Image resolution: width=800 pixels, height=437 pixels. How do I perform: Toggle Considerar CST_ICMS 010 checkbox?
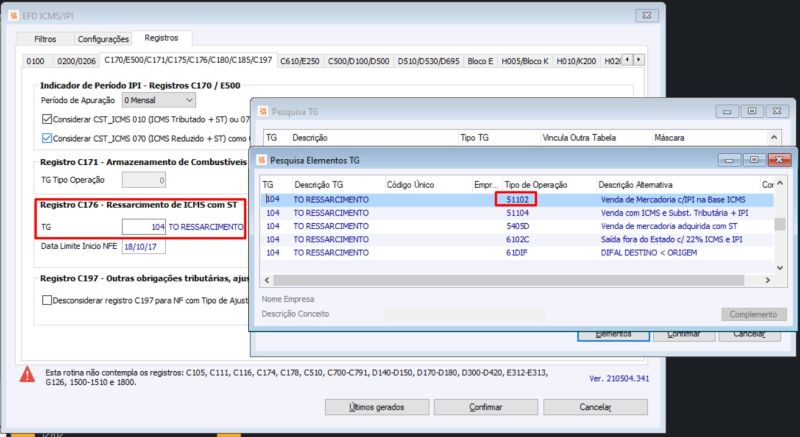pyautogui.click(x=47, y=119)
